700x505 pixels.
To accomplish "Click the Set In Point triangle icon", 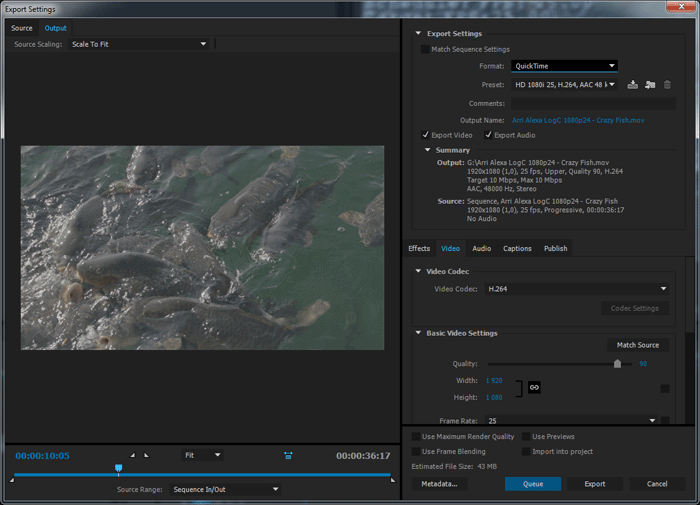I will pos(133,455).
